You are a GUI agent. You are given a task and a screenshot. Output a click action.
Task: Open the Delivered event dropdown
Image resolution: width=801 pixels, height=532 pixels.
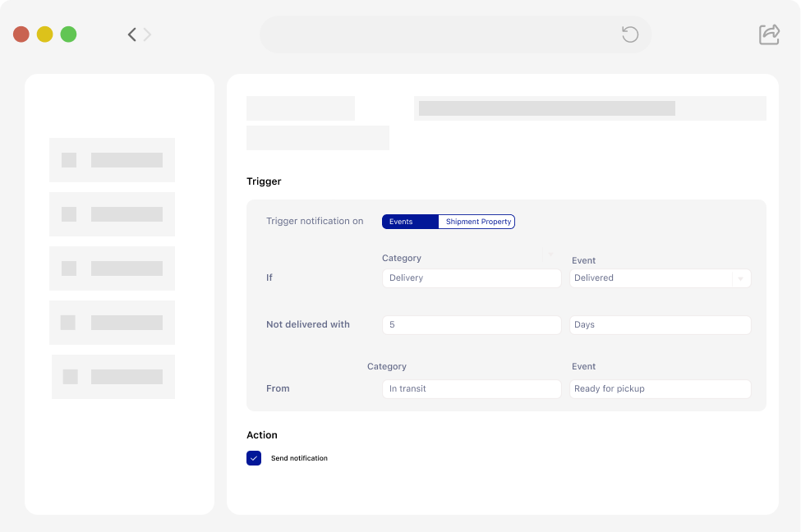point(742,277)
